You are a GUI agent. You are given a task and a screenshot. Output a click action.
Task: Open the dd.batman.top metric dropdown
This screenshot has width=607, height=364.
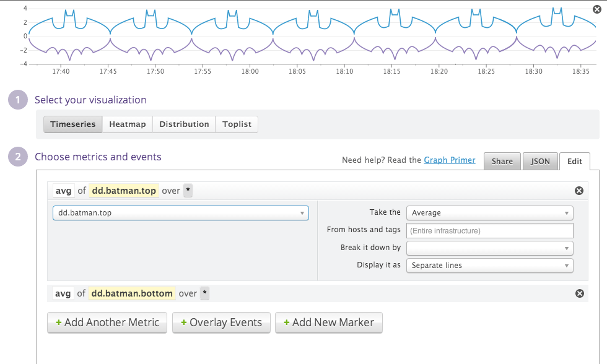click(180, 213)
